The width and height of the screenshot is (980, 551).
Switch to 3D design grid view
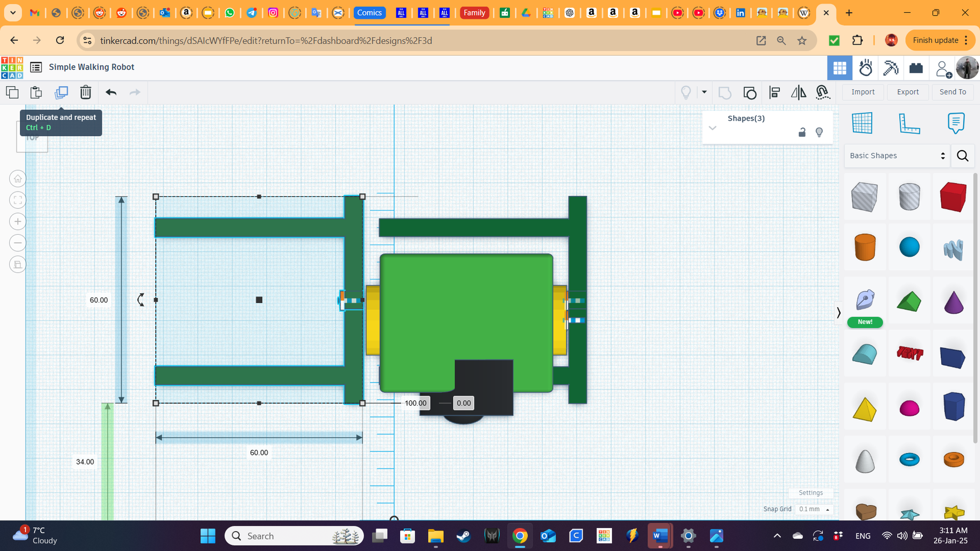tap(839, 68)
